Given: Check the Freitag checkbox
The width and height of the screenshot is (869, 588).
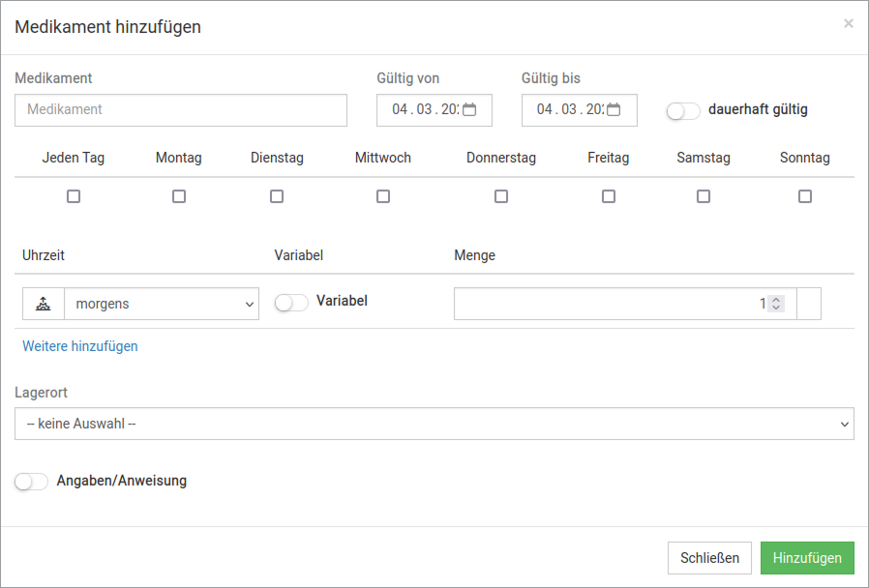Looking at the screenshot, I should click(x=609, y=196).
